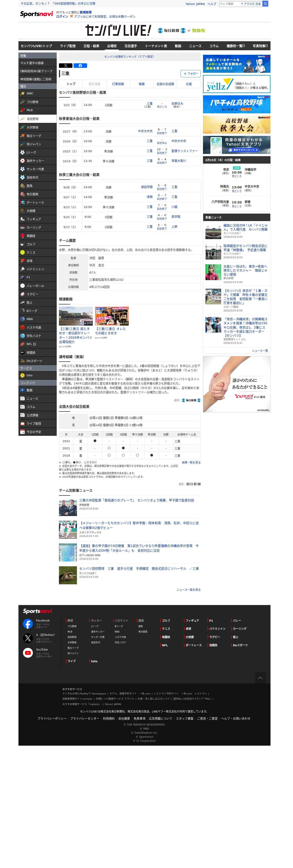Click ニュース一覧を見る link
Image resolution: width=293 pixels, height=868 pixels.
point(188,590)
